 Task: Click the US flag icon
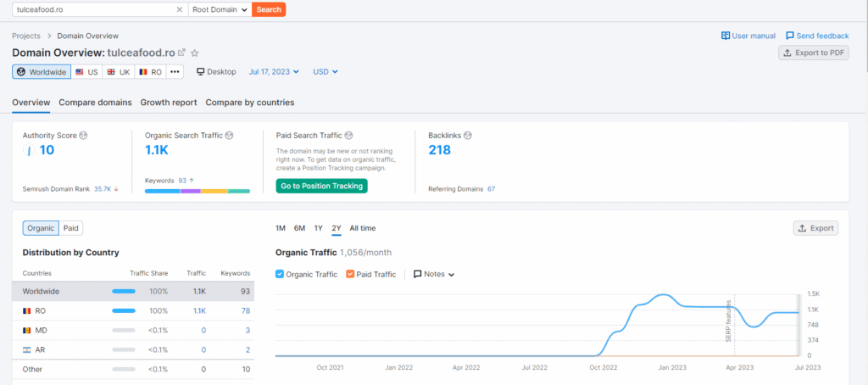pos(80,72)
